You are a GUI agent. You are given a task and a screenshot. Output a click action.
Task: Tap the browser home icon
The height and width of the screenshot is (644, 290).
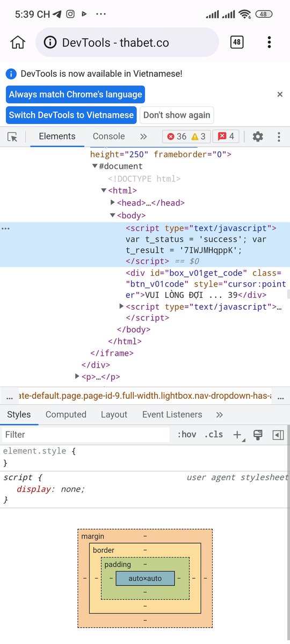coord(18,42)
